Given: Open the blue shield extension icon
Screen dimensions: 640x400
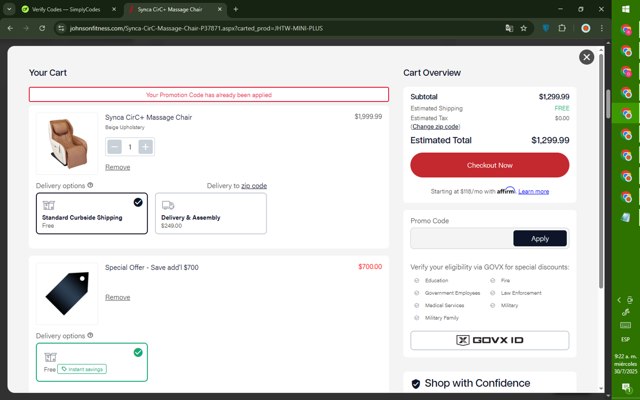Looking at the screenshot, I should (546, 28).
